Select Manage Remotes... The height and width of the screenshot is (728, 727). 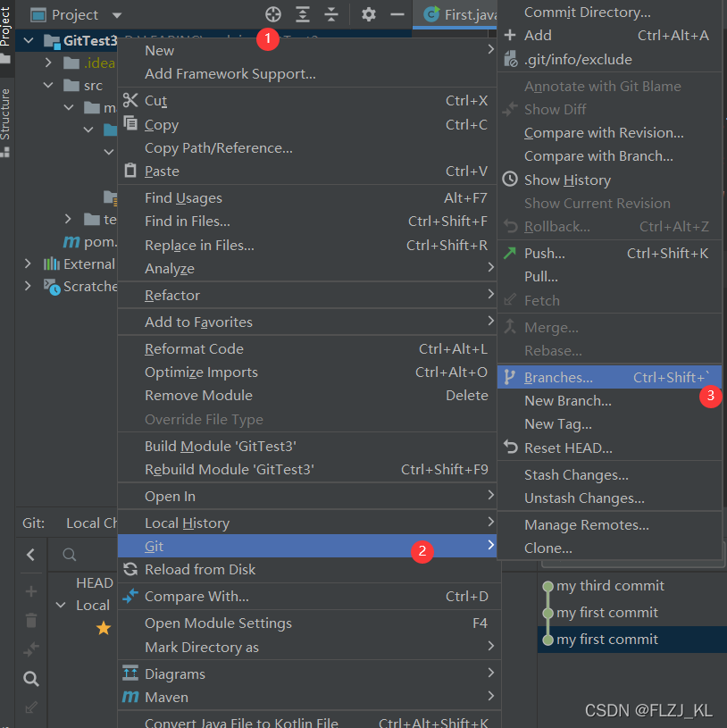click(609, 524)
